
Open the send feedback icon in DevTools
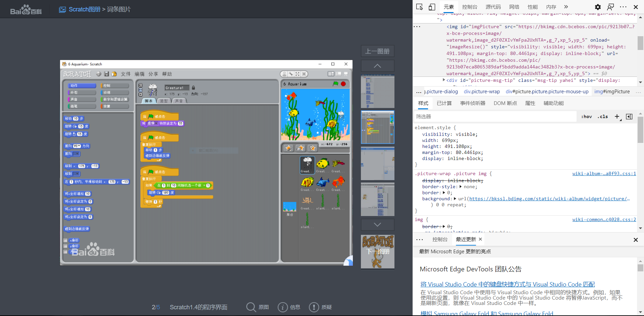[x=610, y=7]
